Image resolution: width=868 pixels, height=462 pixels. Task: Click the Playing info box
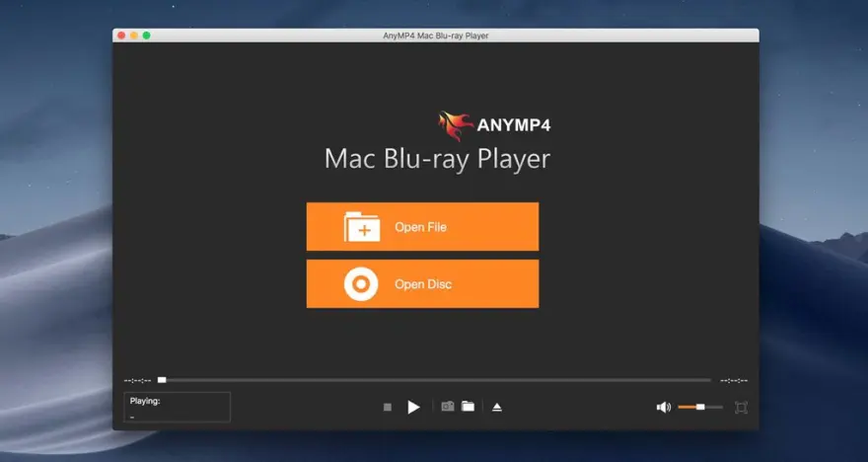pyautogui.click(x=177, y=407)
